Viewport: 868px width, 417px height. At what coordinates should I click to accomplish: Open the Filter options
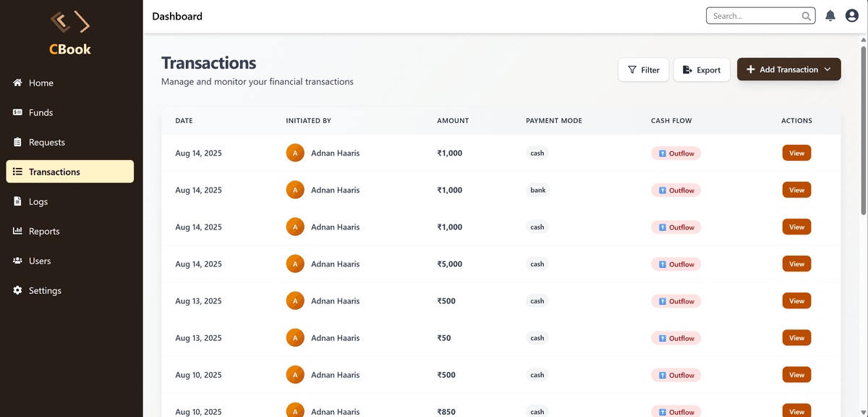click(x=643, y=69)
